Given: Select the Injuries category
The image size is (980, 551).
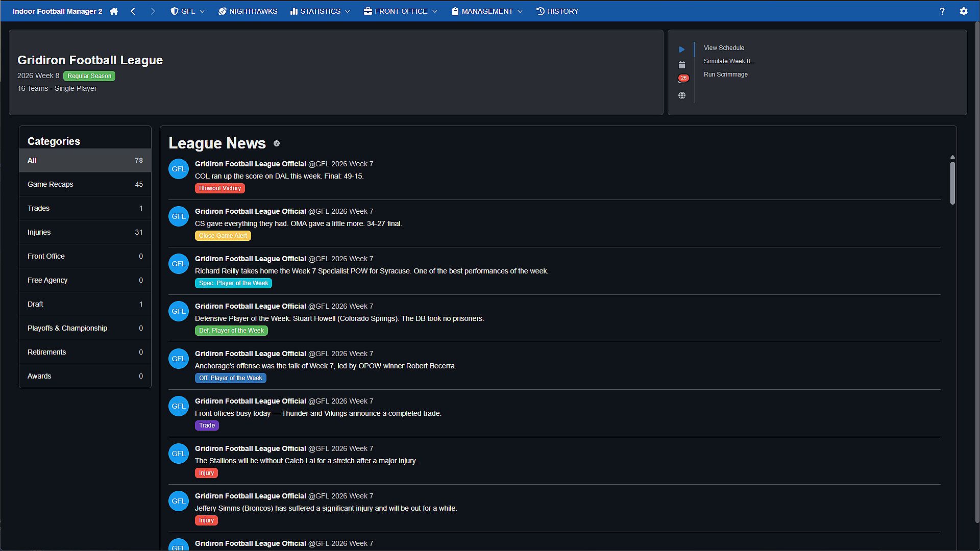Looking at the screenshot, I should [x=85, y=232].
